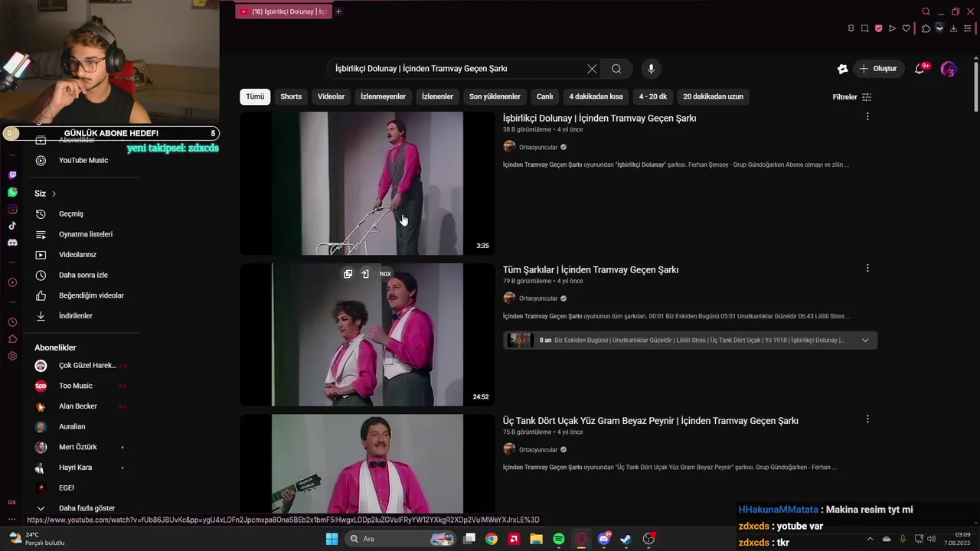Select the 20 dakikadan uzun chip
The height and width of the screenshot is (551, 980).
[x=713, y=96]
